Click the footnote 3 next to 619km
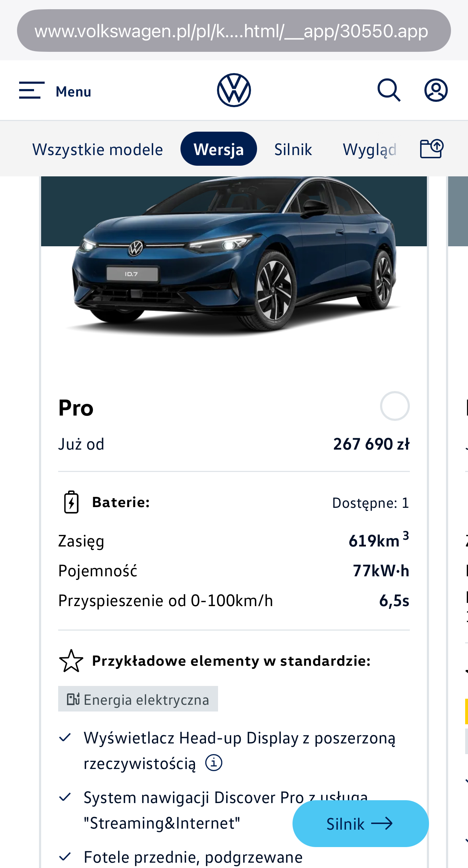This screenshot has height=868, width=468. pos(406,535)
